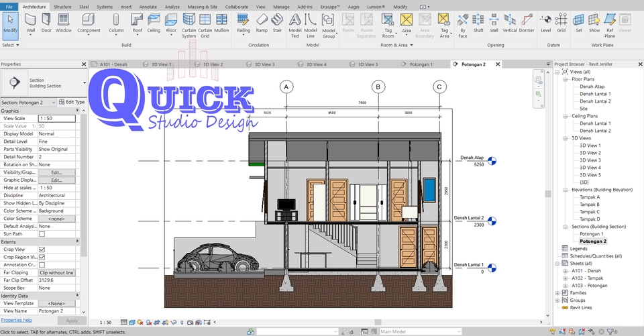
Task: Collapse the 3D Views tree node
Action: click(x=565, y=138)
